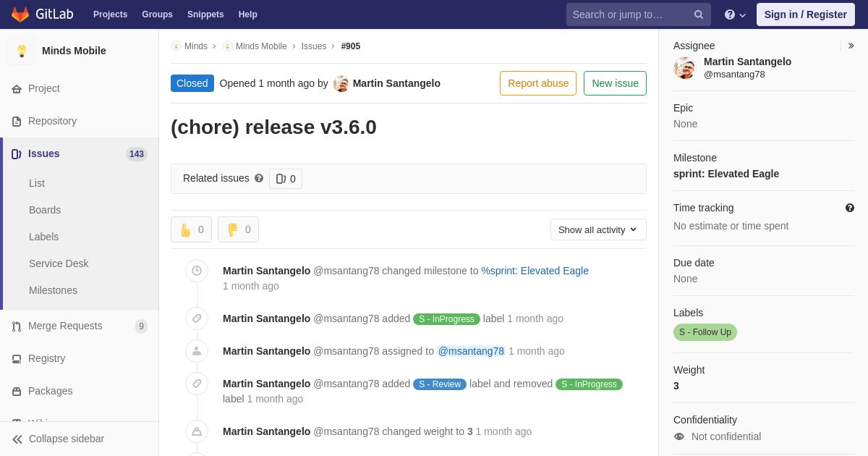
Task: Click user icon beside assigned entry
Action: [197, 351]
